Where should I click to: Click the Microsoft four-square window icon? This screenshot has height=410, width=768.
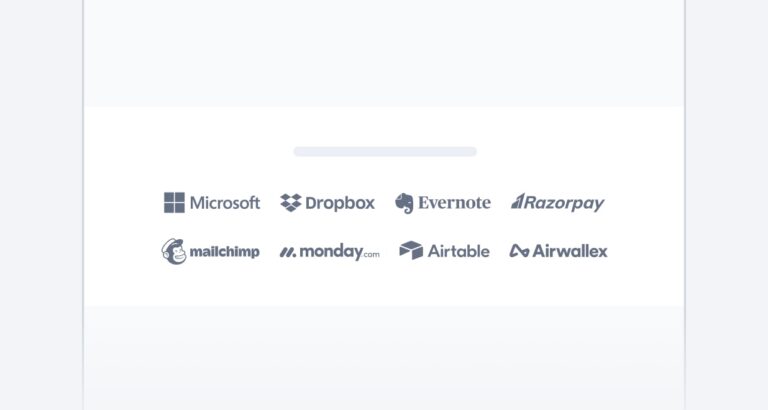[175, 203]
